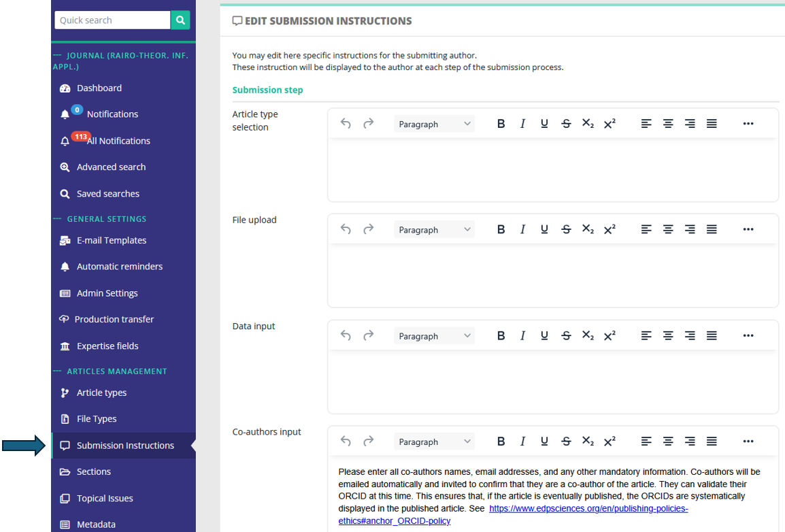This screenshot has height=532, width=785.
Task: Apply superscript in File upload editor
Action: (609, 229)
